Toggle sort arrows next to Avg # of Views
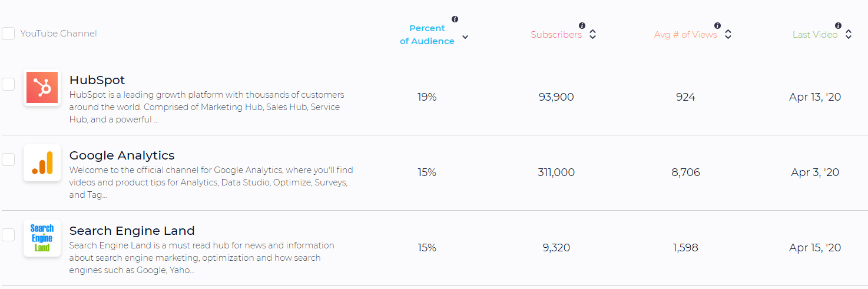The width and height of the screenshot is (868, 289). pos(728,35)
